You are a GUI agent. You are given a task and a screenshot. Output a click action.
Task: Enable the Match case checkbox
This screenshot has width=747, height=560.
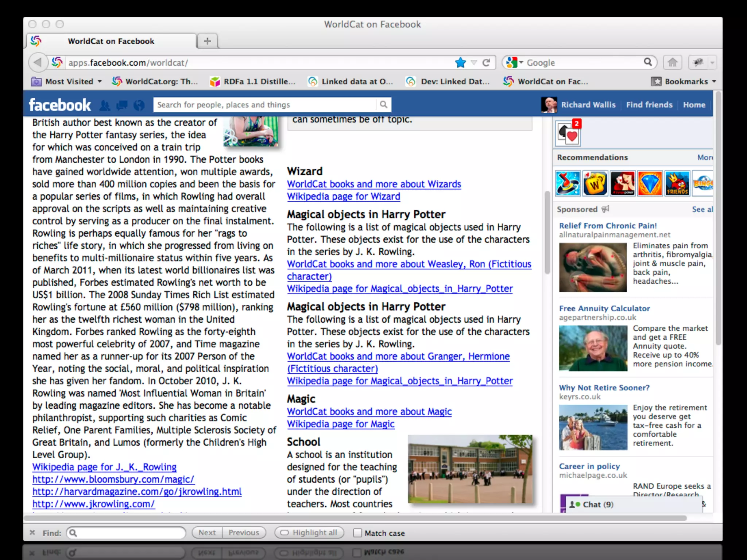[x=357, y=533]
